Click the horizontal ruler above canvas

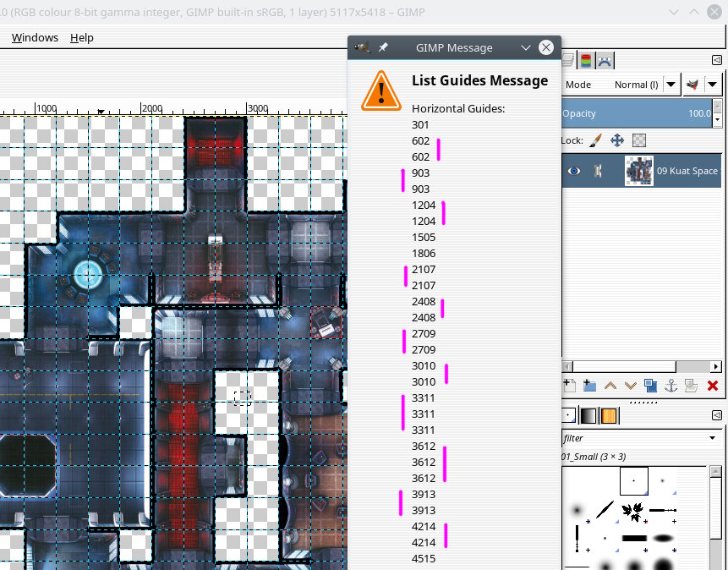click(173, 107)
